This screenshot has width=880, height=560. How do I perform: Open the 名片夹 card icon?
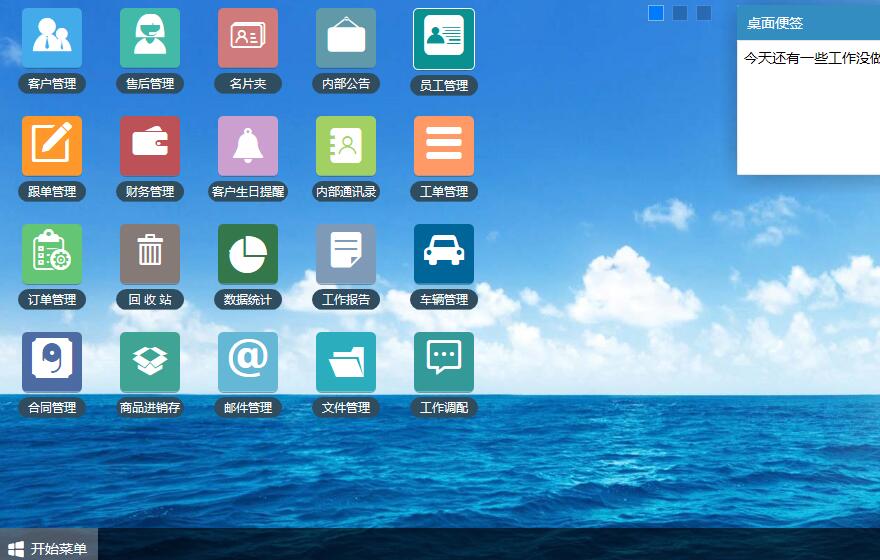click(x=248, y=38)
